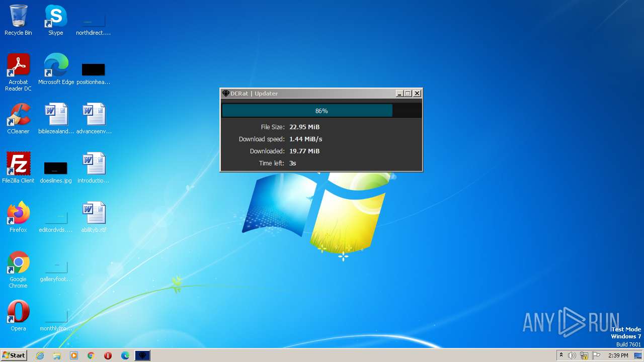Image resolution: width=644 pixels, height=362 pixels.
Task: Open the Recycle Bin icon
Action: click(18, 20)
